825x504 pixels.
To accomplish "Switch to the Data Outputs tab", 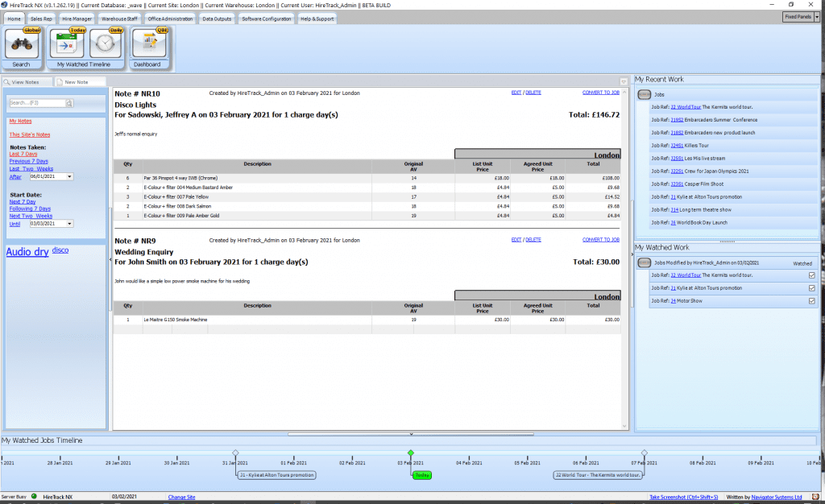I will 217,19.
